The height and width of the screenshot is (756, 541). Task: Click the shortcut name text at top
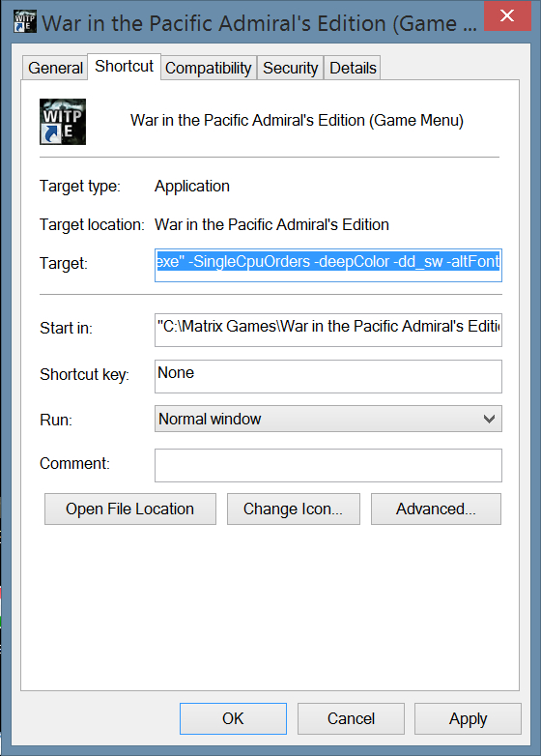pyautogui.click(x=297, y=121)
